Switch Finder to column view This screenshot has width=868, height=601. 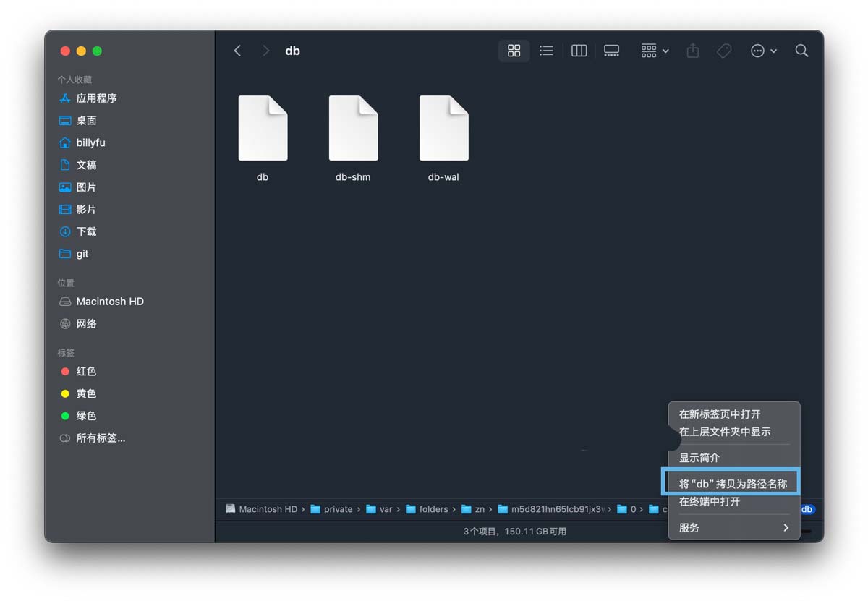point(579,51)
